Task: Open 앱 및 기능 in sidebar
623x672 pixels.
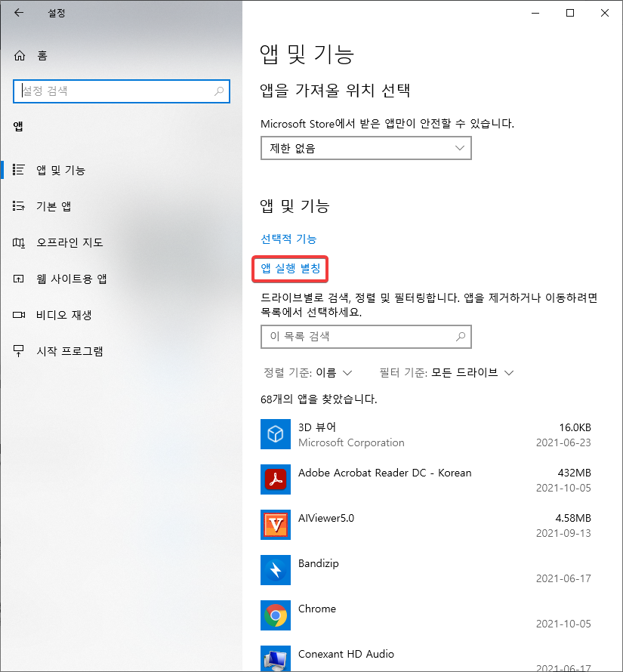Action: click(60, 170)
